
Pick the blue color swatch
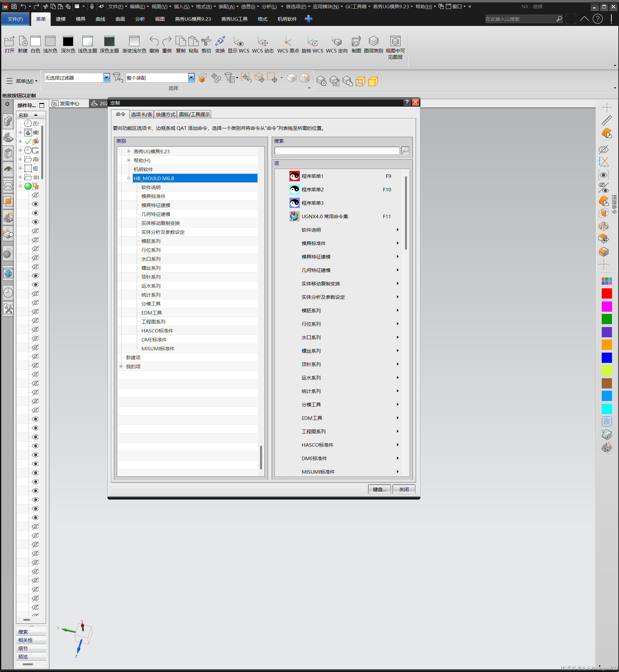[607, 357]
